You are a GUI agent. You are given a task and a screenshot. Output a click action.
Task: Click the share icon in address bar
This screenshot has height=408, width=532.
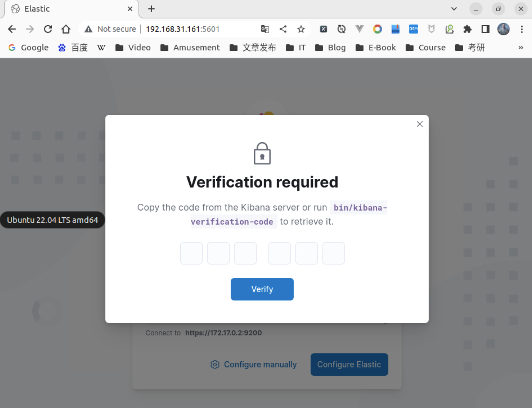pyautogui.click(x=283, y=29)
